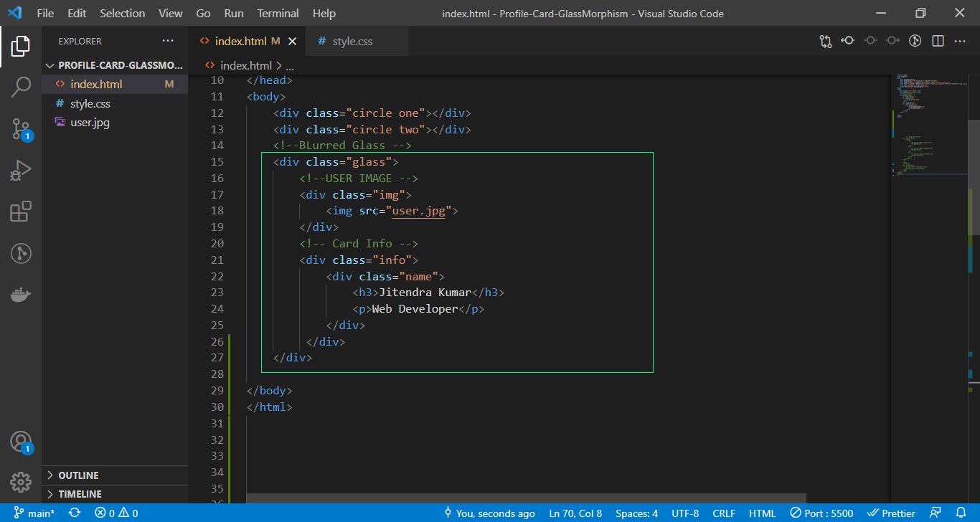Select user.jpg in the file explorer
The image size is (980, 522).
[x=115, y=122]
